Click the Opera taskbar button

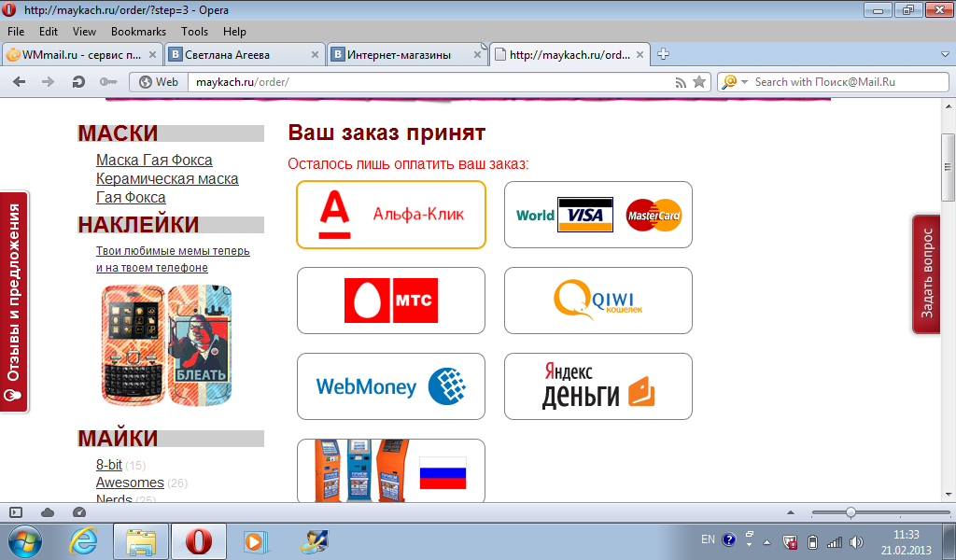[x=198, y=541]
